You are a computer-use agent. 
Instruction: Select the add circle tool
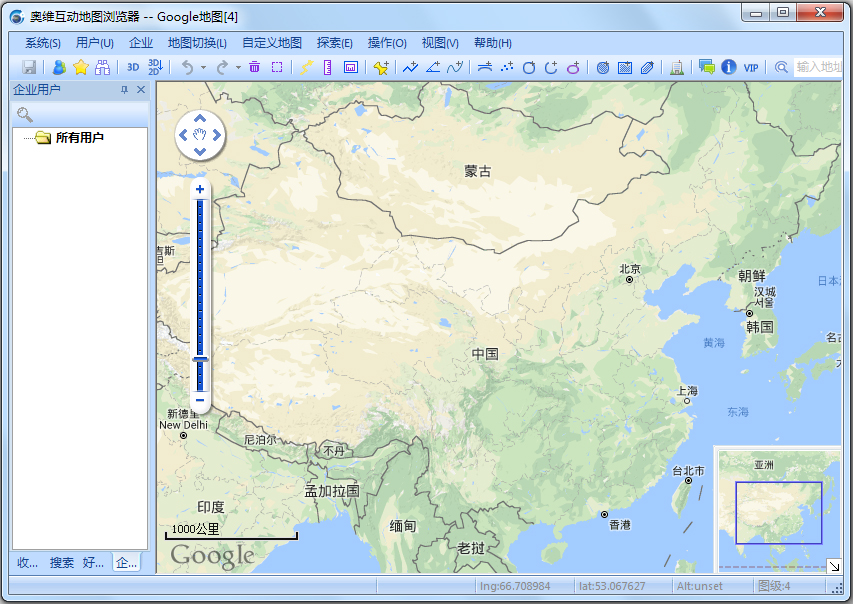click(529, 67)
